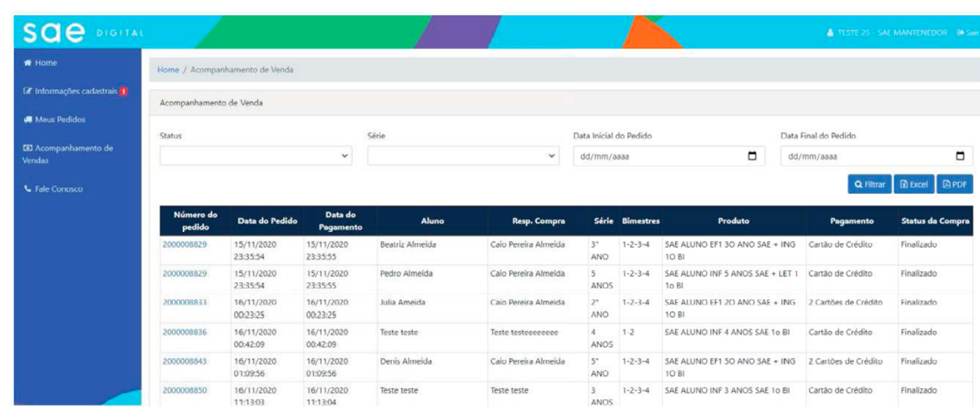This screenshot has width=980, height=409.
Task: Open order 2000008829 for Beatriz Almeida
Action: click(185, 245)
